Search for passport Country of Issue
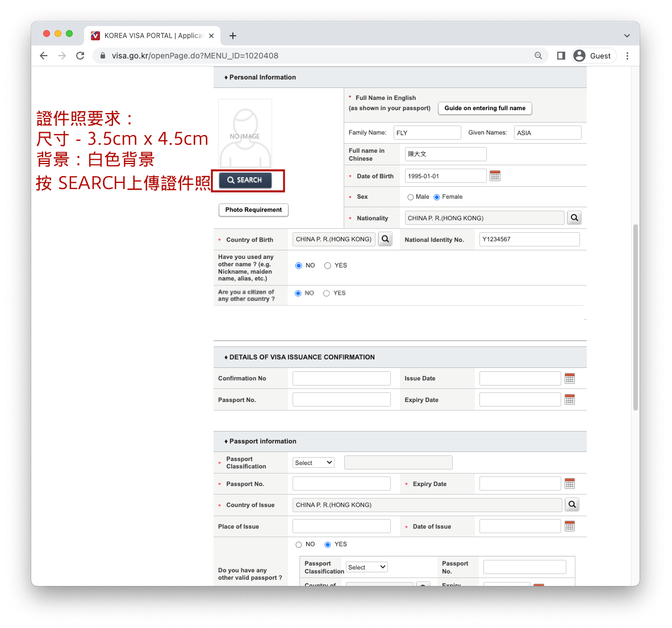 pyautogui.click(x=572, y=505)
